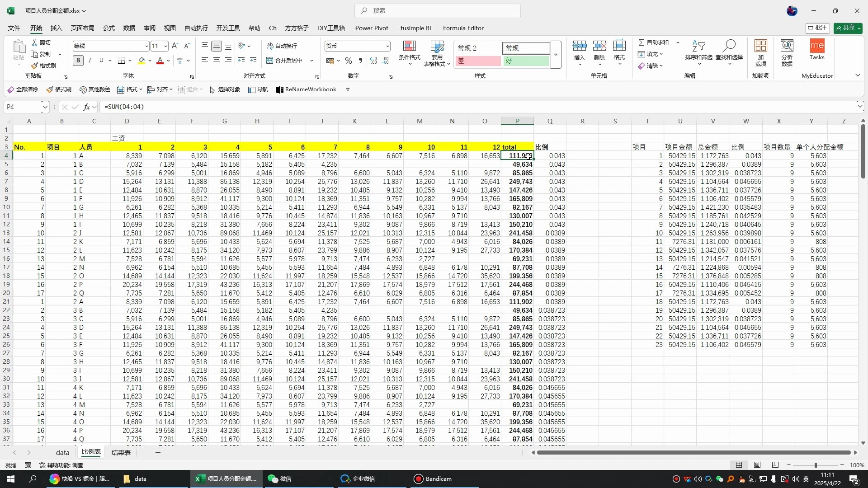Viewport: 868px width, 488px height.
Task: Click the Sort and Filter (排序和筛选) icon
Action: pyautogui.click(x=698, y=47)
